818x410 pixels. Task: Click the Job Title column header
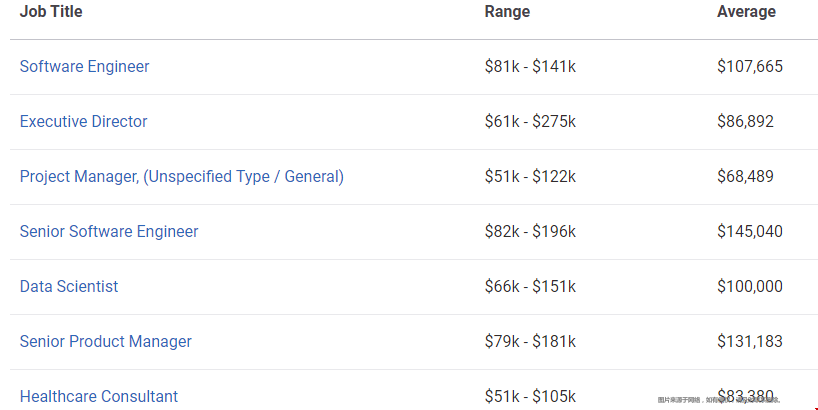tap(51, 11)
